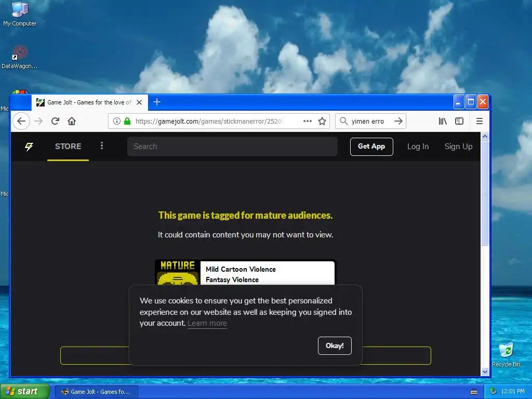Open page actions three-dot menu in address bar
Screen dimensions: 532x399
(308, 121)
